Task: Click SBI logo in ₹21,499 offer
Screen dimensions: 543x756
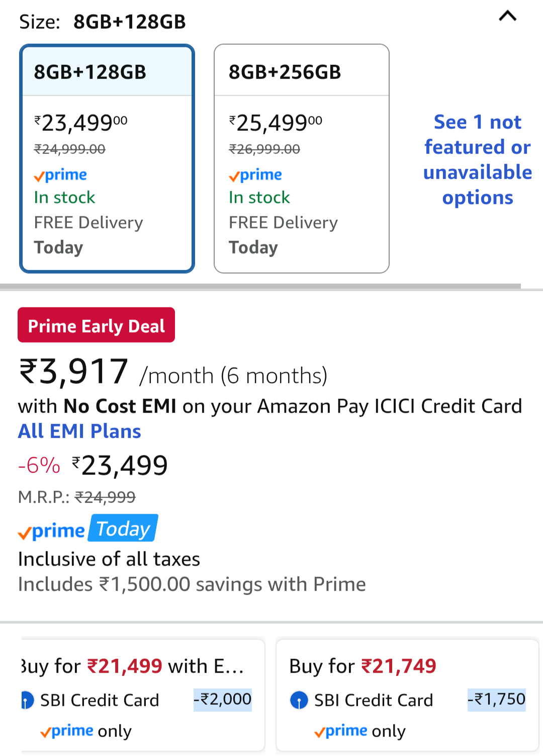Action: coord(27,700)
